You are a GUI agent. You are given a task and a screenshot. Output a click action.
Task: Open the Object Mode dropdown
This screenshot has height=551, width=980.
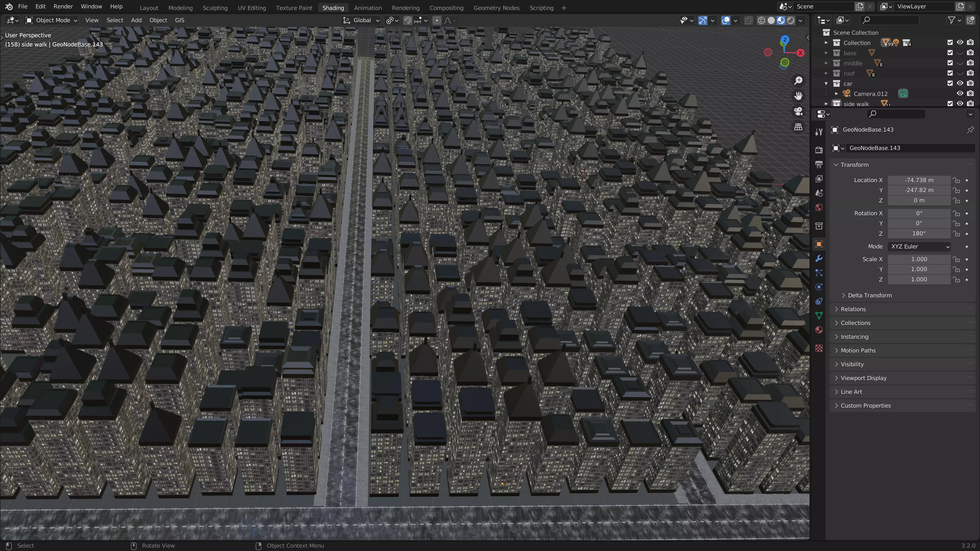tap(51, 20)
